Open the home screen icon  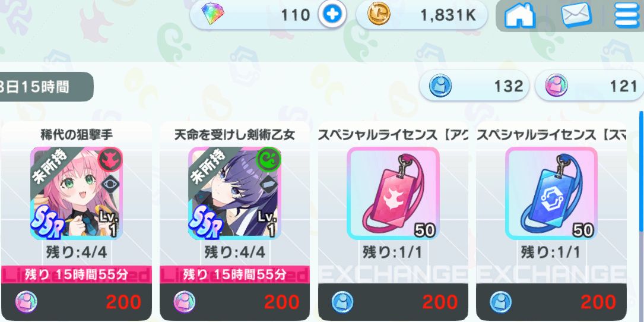pyautogui.click(x=520, y=16)
